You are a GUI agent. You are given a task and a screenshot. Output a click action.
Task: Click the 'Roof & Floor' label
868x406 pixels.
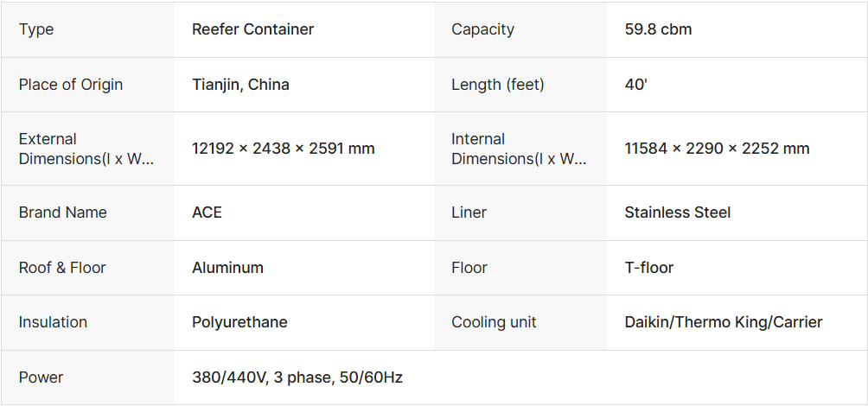pyautogui.click(x=62, y=268)
